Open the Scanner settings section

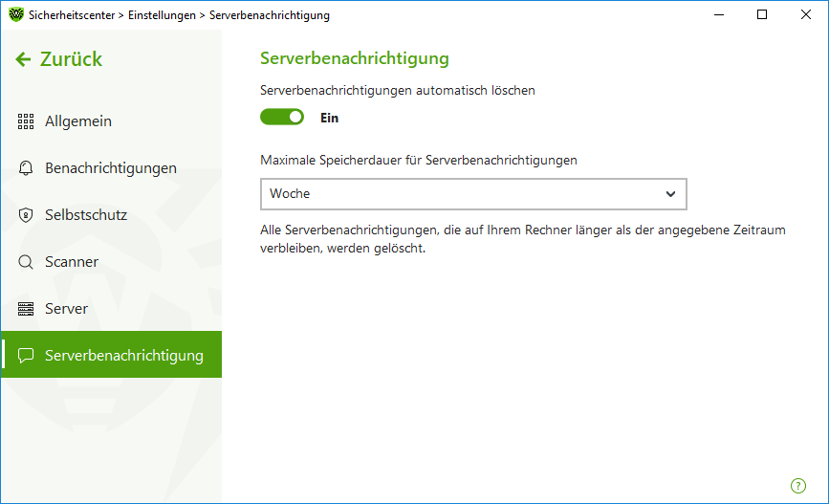click(111, 262)
